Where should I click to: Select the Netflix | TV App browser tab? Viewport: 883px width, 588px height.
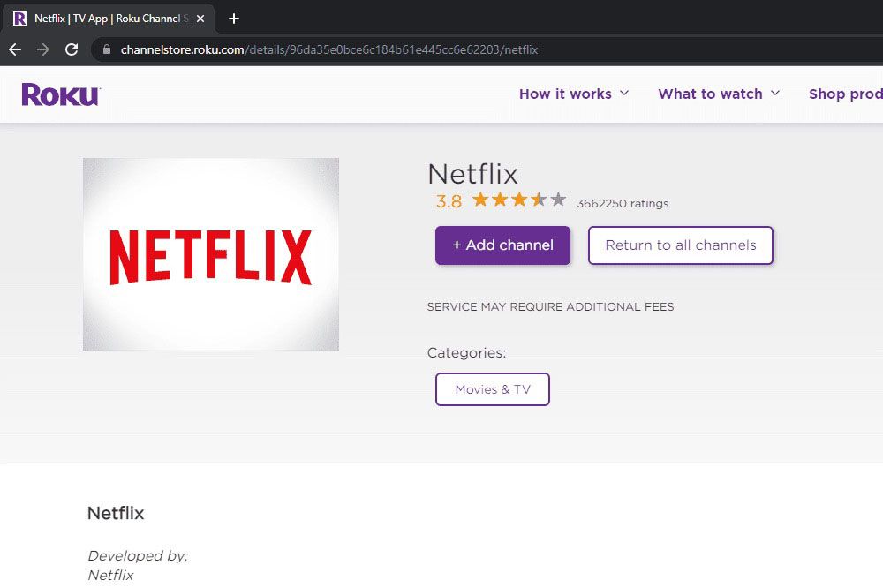pos(106,18)
